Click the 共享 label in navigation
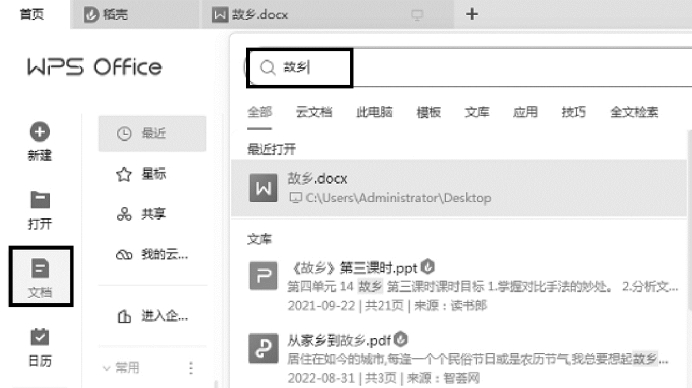 tap(154, 214)
